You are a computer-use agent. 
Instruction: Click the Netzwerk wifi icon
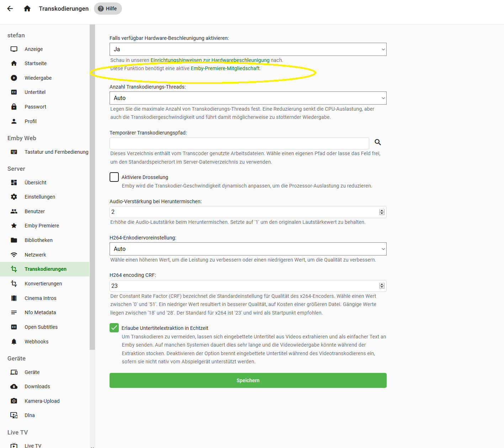tap(14, 255)
